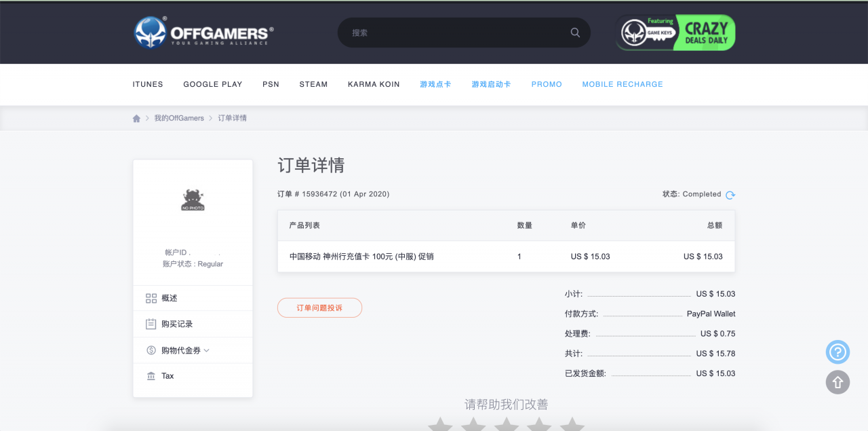This screenshot has height=431, width=868.
Task: Open the help question mark button
Action: click(837, 352)
